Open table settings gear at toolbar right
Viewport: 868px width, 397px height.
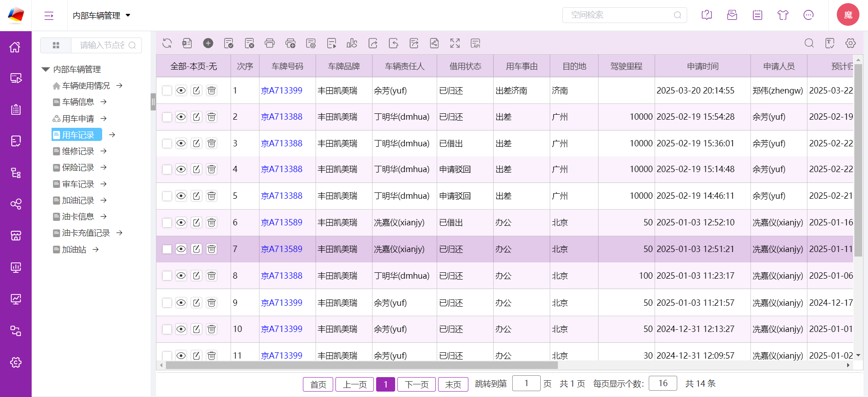850,43
